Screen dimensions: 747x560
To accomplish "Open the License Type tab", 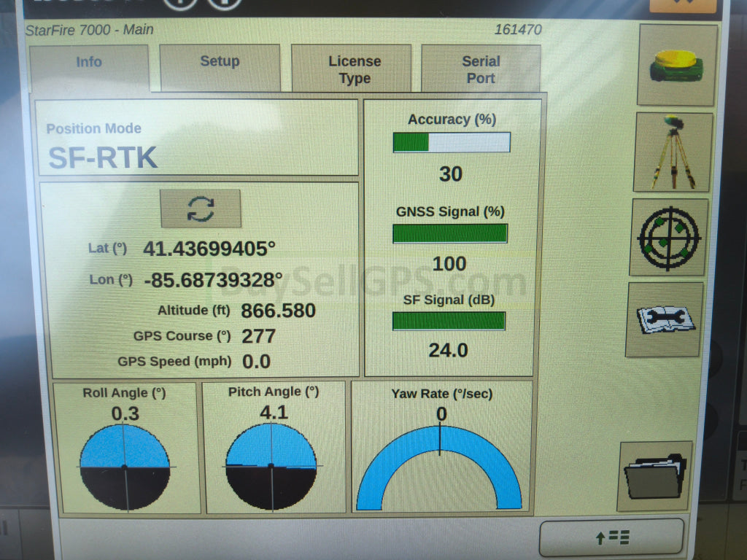I will click(351, 68).
